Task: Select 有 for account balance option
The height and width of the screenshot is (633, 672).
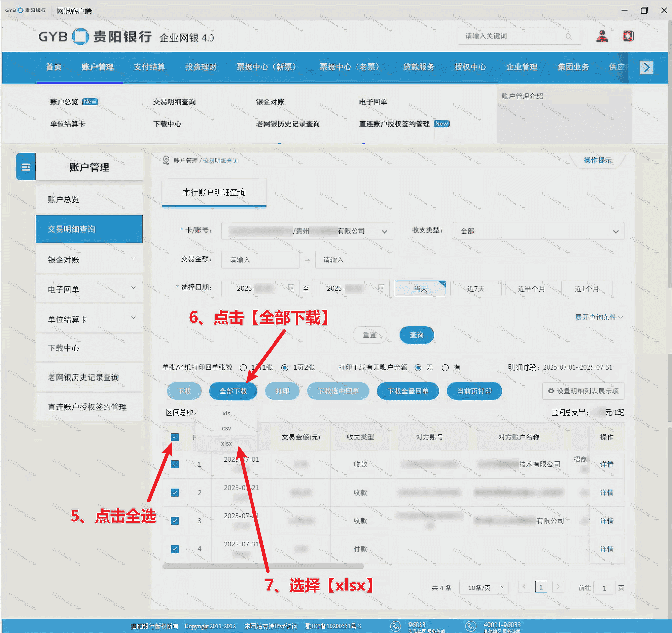Action: [445, 368]
